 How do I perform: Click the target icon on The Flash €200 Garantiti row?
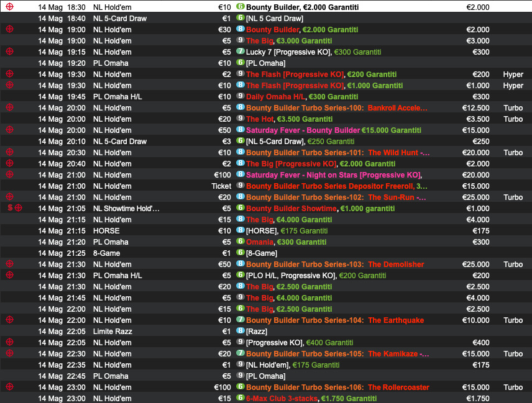coord(9,74)
